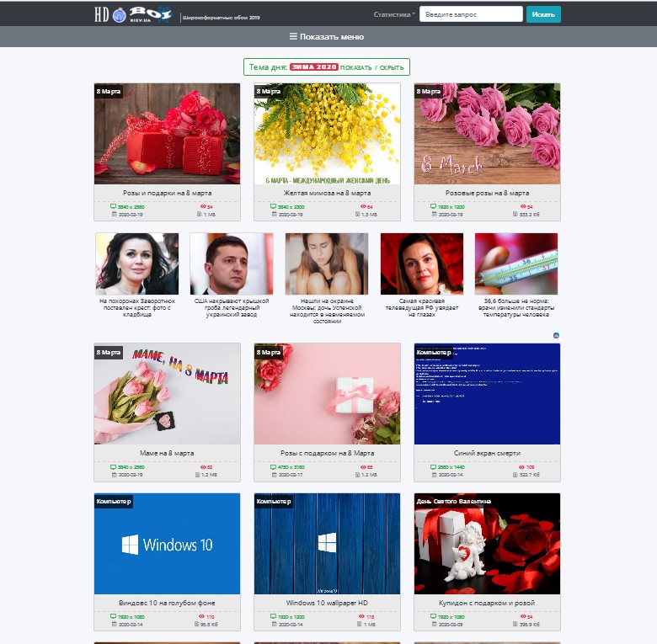This screenshot has height=644, width=657.
Task: Click calendar icon under Купидон с подарком
Action: pos(435,624)
